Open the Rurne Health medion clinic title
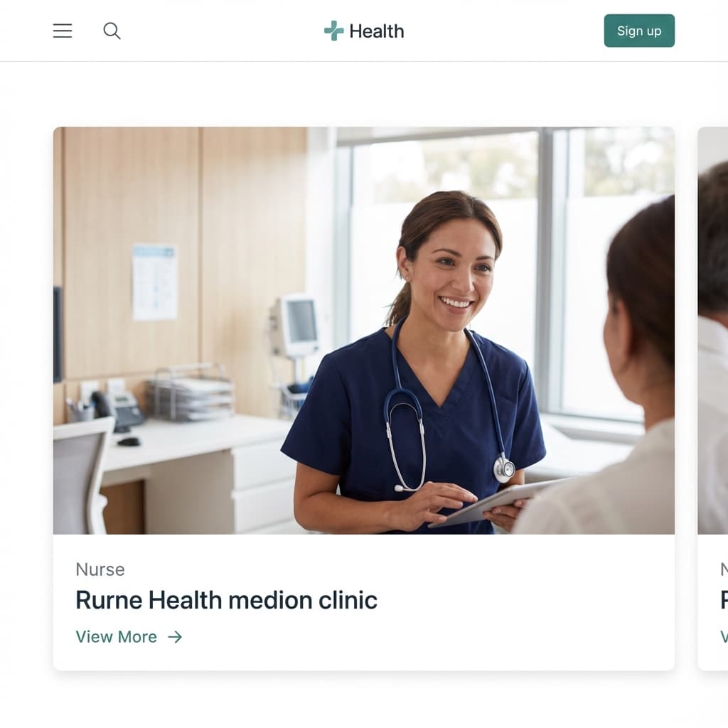This screenshot has width=728, height=728. click(226, 600)
